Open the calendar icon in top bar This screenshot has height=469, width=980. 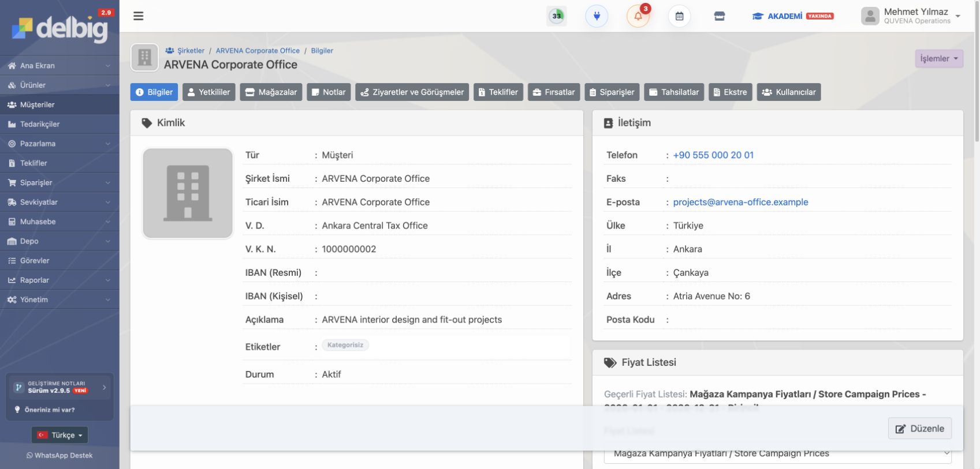coord(679,16)
